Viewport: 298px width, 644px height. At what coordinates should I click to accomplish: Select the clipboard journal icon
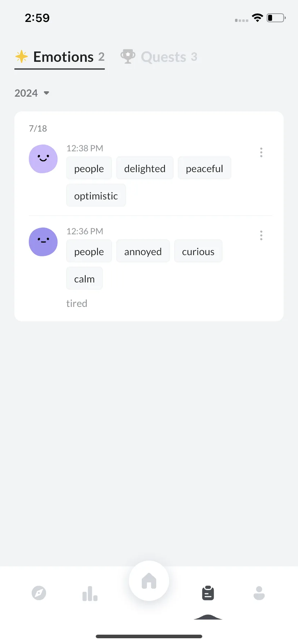pos(208,593)
